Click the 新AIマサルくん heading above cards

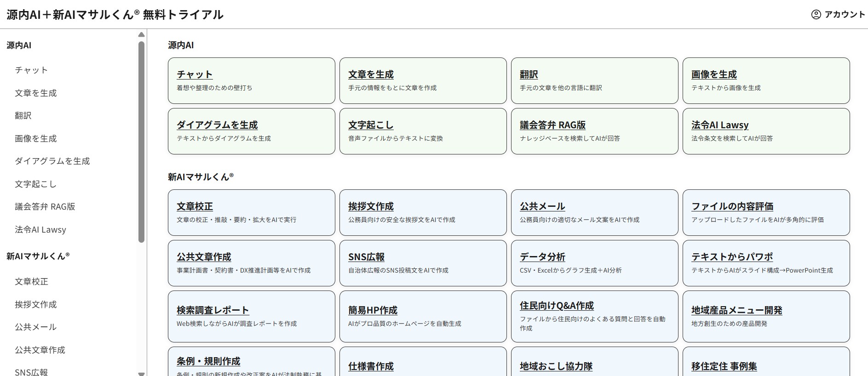(201, 177)
